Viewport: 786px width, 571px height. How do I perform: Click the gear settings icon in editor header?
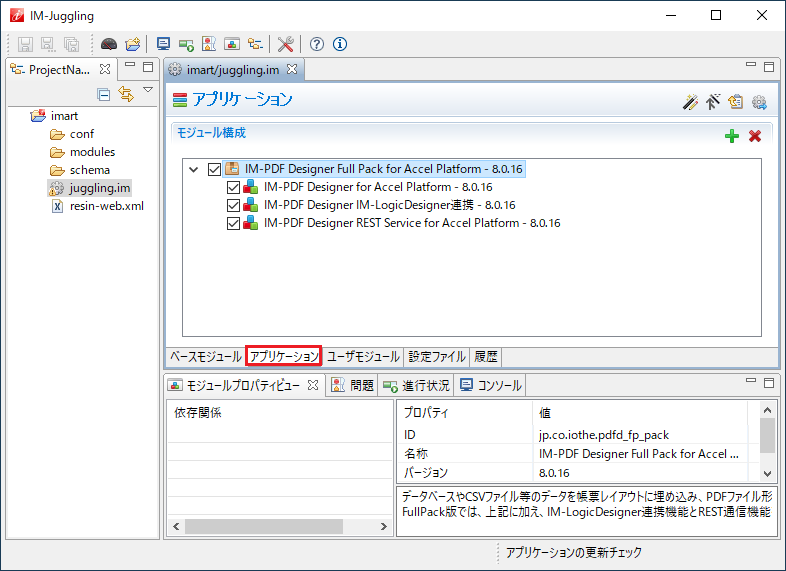pos(759,102)
